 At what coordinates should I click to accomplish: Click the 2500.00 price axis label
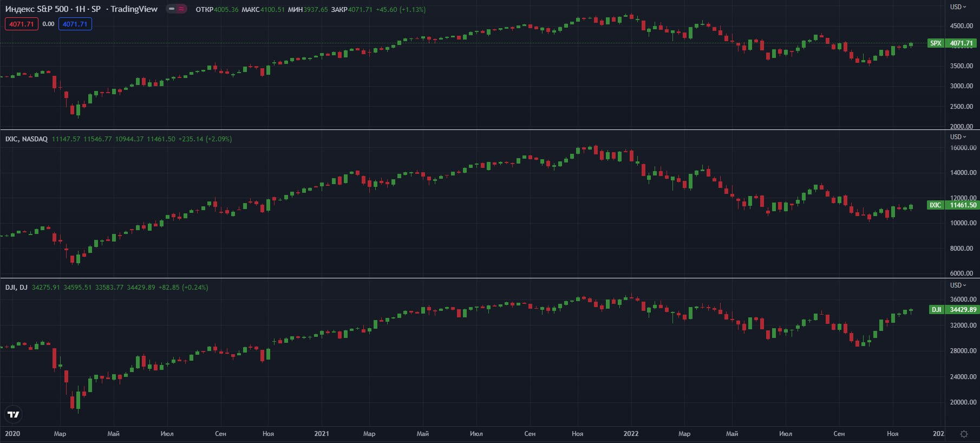point(962,107)
